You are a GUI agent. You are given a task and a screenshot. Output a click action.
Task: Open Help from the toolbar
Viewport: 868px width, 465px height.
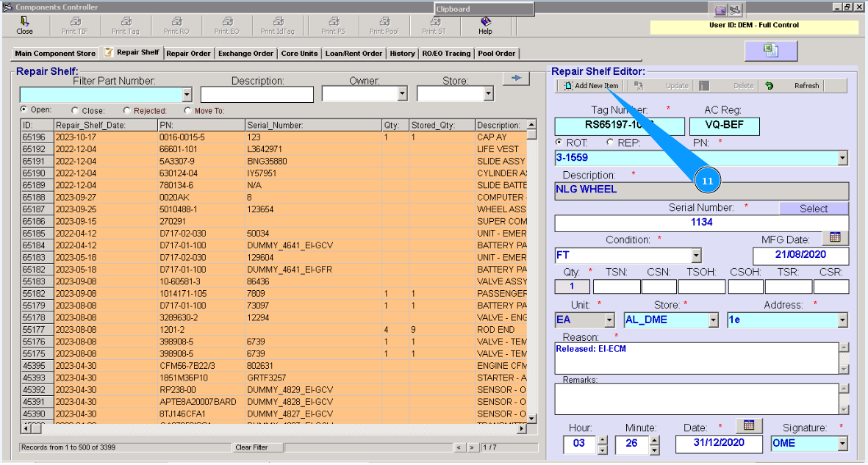[485, 22]
